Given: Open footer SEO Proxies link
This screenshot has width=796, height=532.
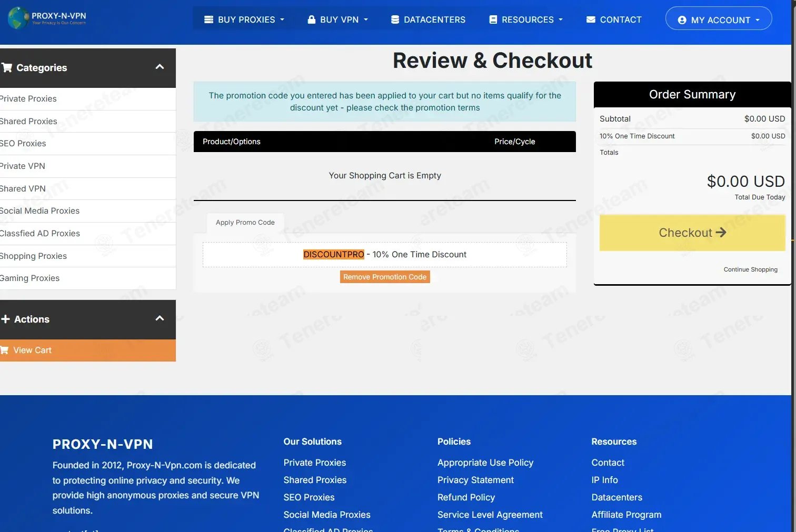Looking at the screenshot, I should coord(309,497).
